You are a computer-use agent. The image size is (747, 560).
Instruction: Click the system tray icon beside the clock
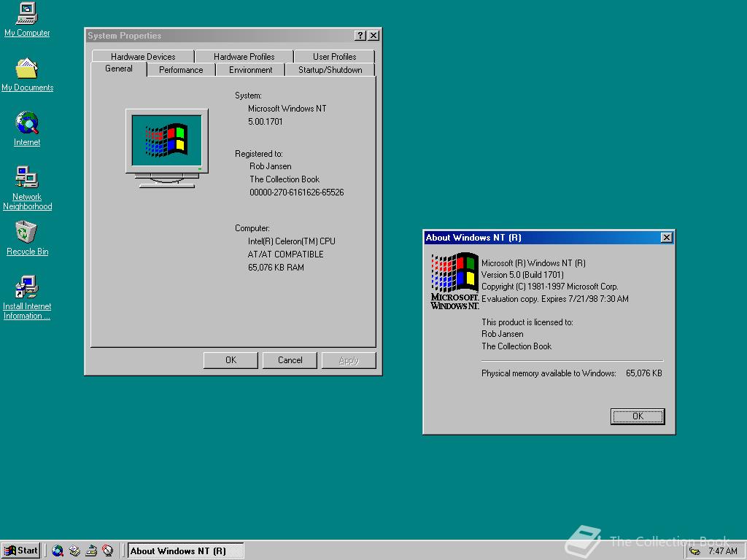click(x=695, y=551)
